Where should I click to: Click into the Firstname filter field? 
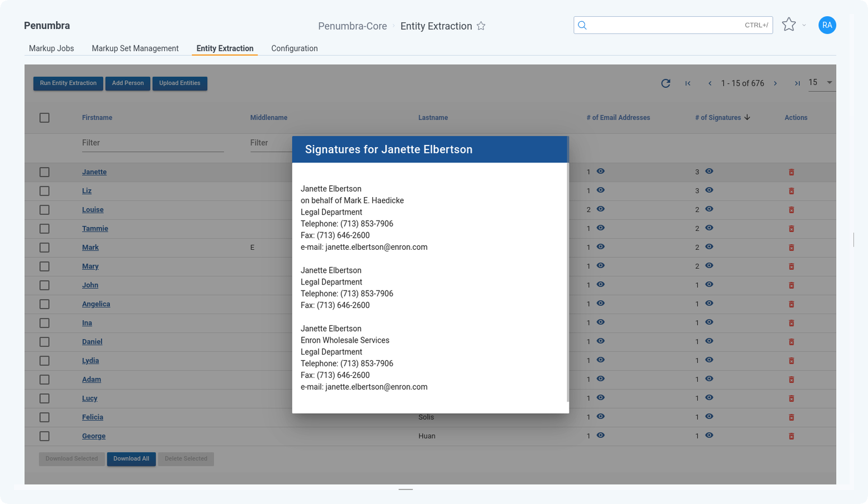tap(152, 143)
